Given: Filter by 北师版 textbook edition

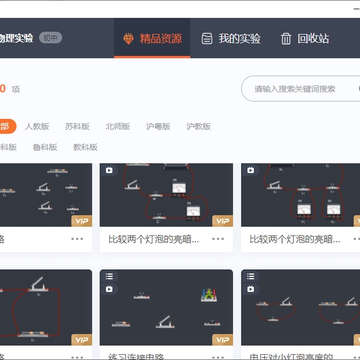Looking at the screenshot, I should point(118,126).
